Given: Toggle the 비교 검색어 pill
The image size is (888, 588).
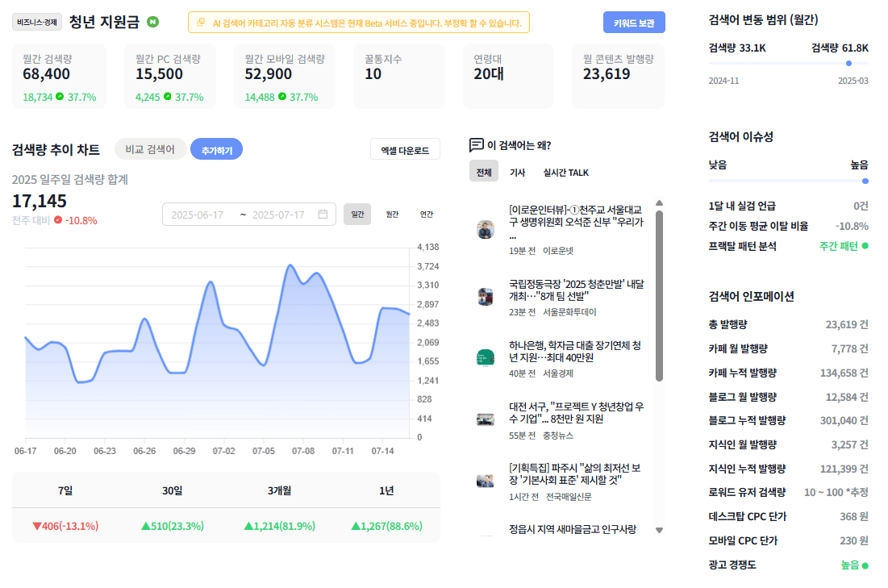Looking at the screenshot, I should [x=150, y=149].
